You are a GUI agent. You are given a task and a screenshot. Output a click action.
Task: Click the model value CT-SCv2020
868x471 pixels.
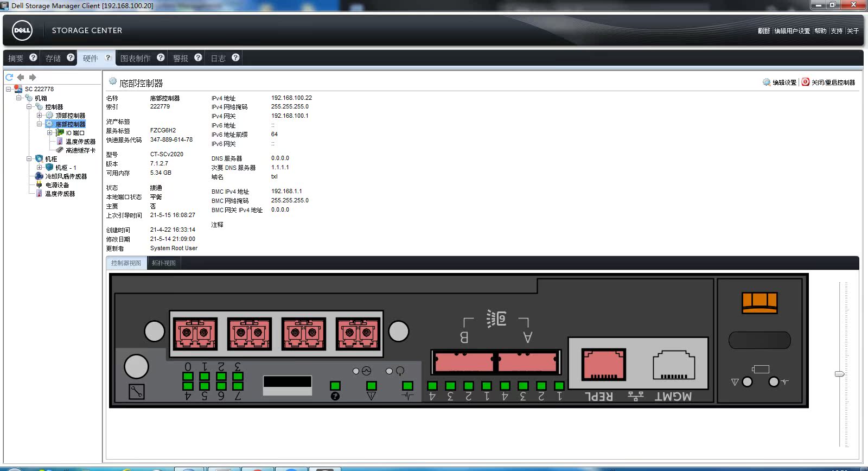[x=167, y=154]
